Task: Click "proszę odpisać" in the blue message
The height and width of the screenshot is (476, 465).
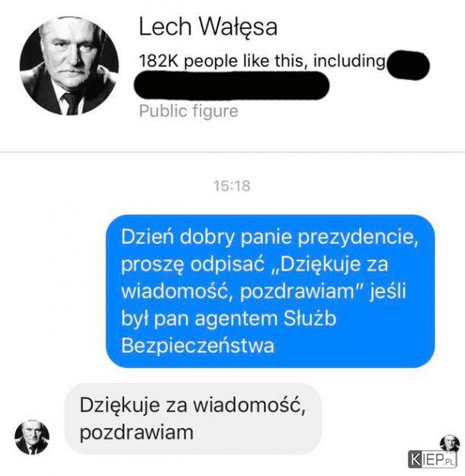Action: 193,265
